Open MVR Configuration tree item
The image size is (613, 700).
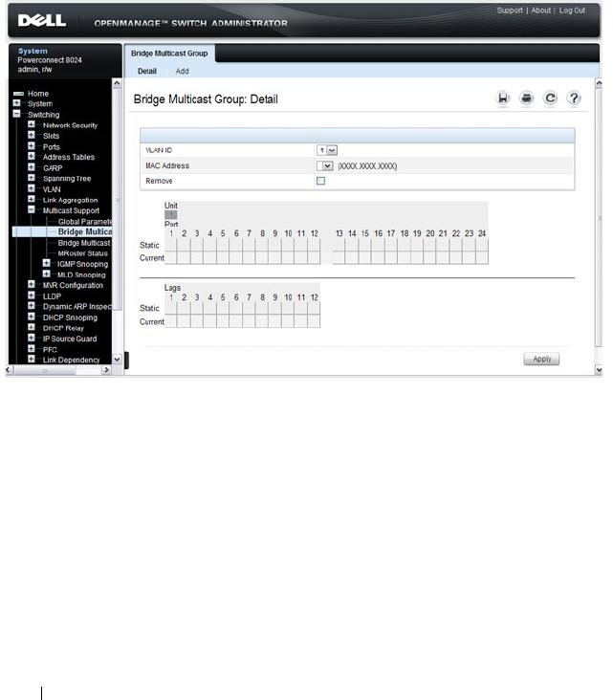(73, 285)
